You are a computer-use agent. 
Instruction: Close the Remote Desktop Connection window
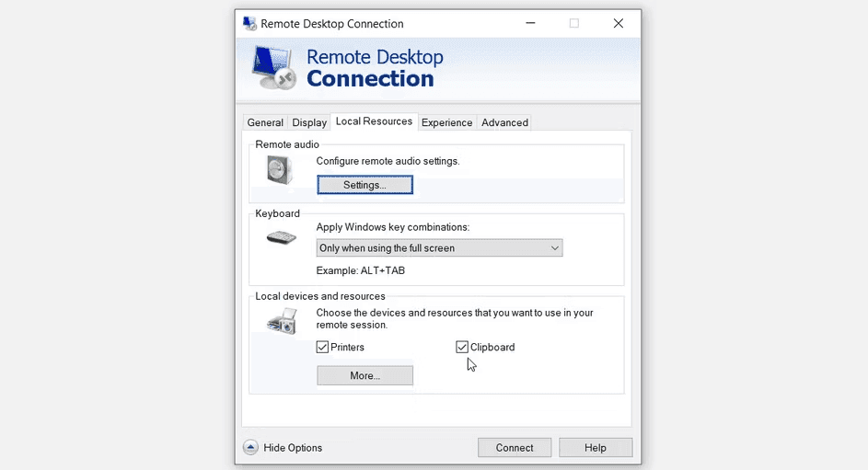[x=619, y=23]
